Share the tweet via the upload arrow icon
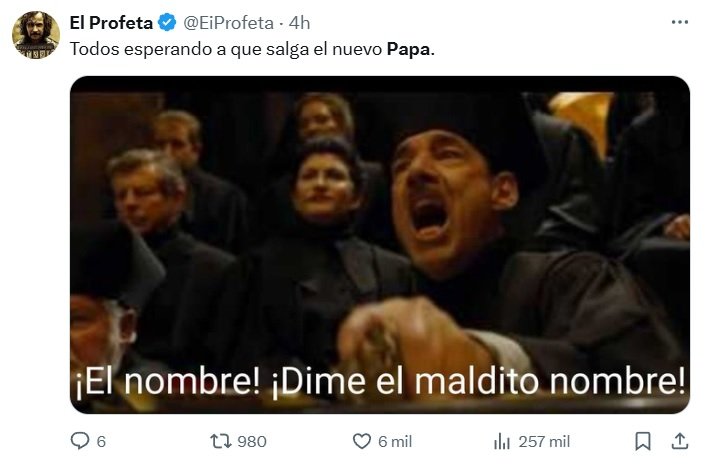The image size is (710, 465). pyautogui.click(x=680, y=441)
